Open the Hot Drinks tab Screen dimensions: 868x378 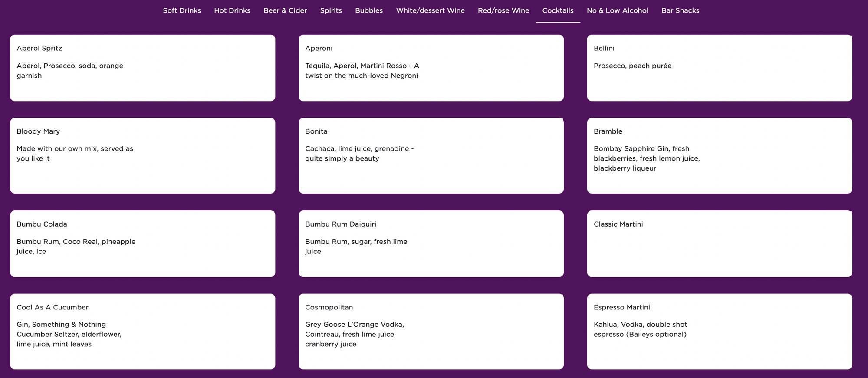232,10
